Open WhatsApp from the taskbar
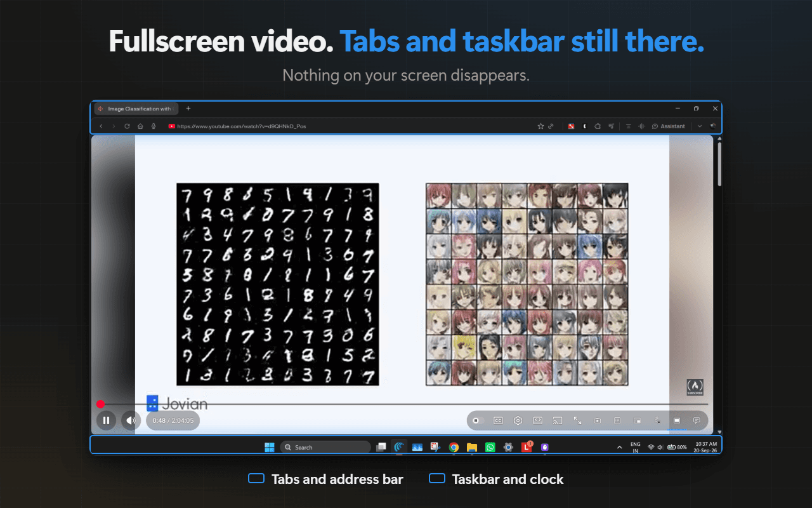This screenshot has width=812, height=508. pos(490,447)
